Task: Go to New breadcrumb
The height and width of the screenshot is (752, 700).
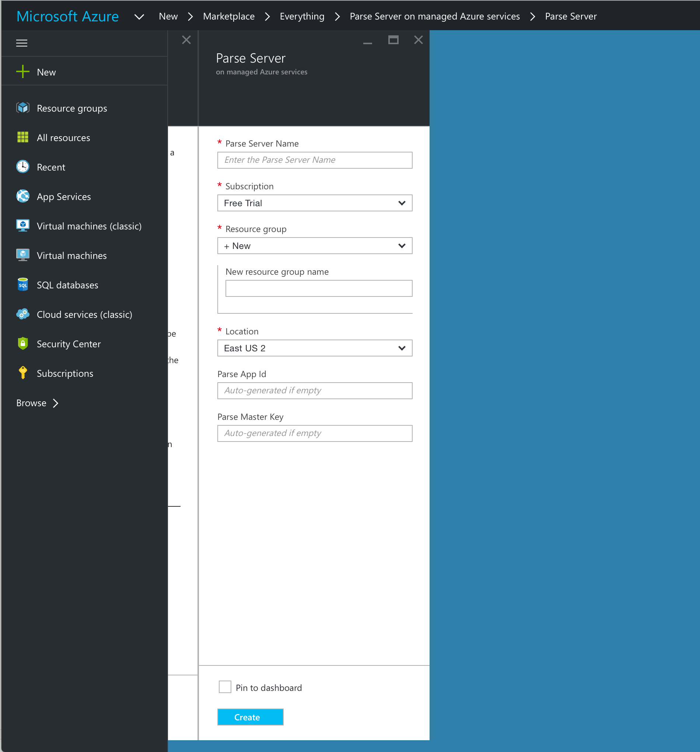Action: 168,16
